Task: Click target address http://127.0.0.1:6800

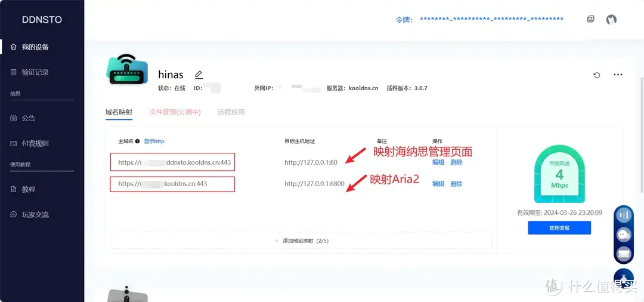Action: tap(314, 184)
